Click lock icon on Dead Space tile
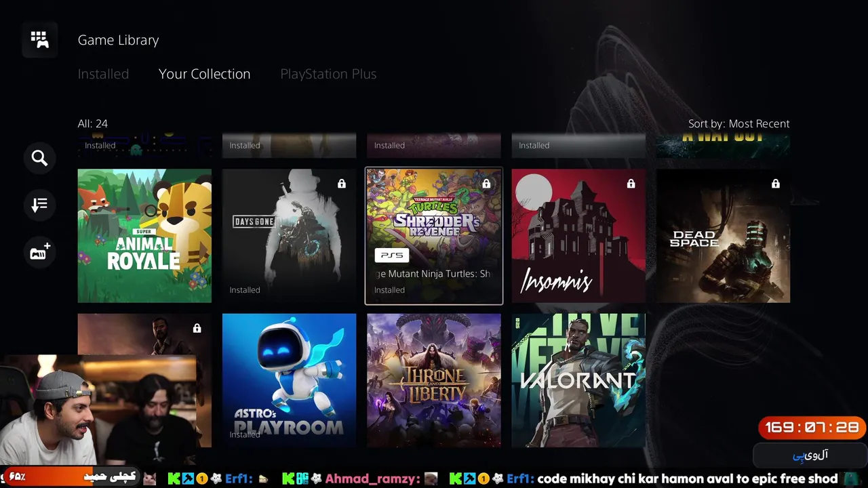The width and height of the screenshot is (868, 488). 776,184
